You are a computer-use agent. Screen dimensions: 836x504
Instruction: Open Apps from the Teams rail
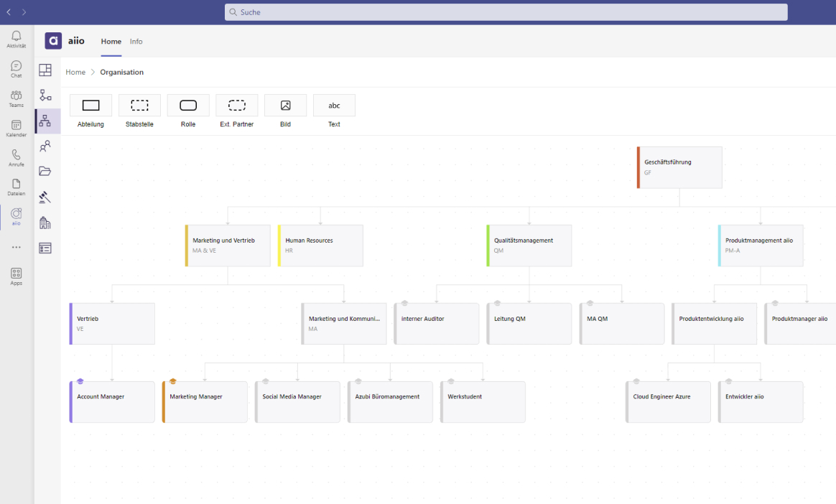pyautogui.click(x=15, y=274)
